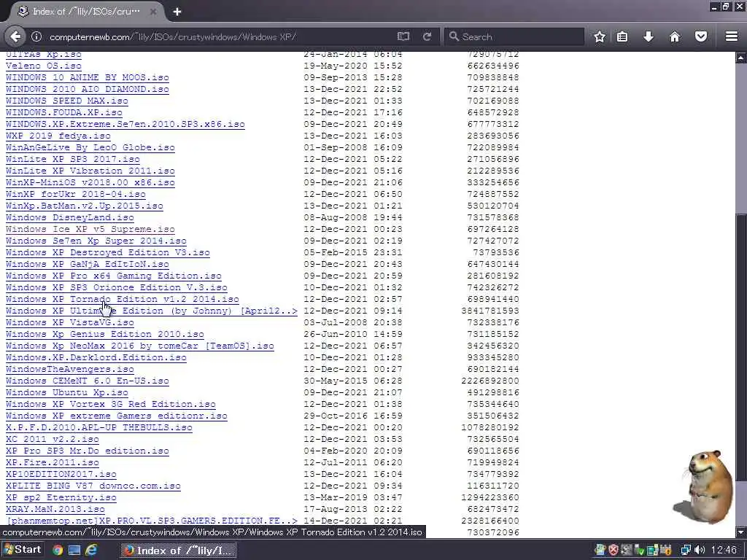Screen dimensions: 747x560
Task: Open Windows XP SP3 Orionce Edition V.3.iso
Action: (116, 287)
